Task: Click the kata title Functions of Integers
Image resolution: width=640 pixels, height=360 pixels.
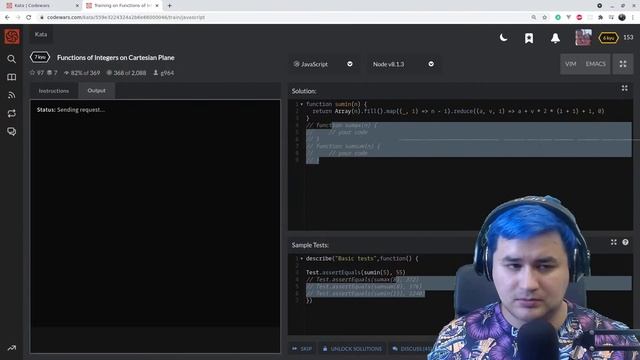Action: pyautogui.click(x=116, y=58)
